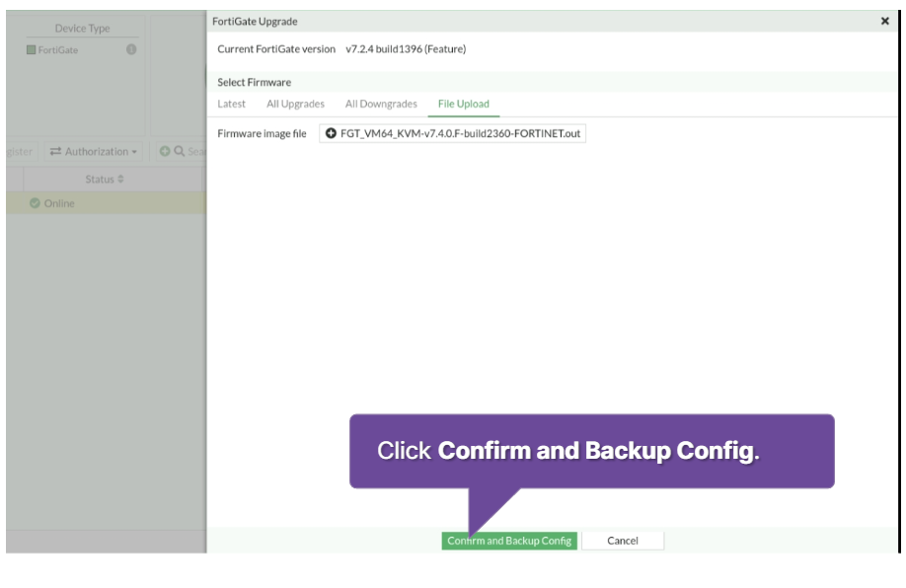This screenshot has height=588, width=906.
Task: Click the FortiGate info icon
Action: [131, 49]
